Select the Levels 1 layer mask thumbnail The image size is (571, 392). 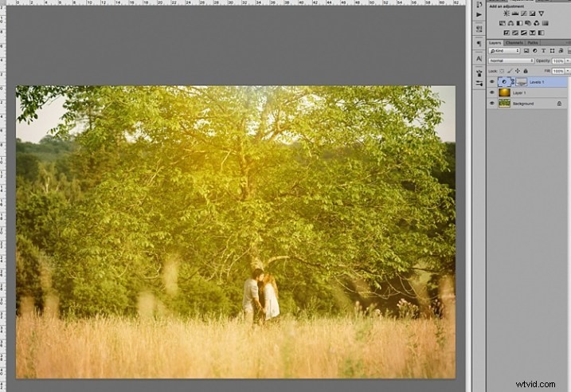522,82
